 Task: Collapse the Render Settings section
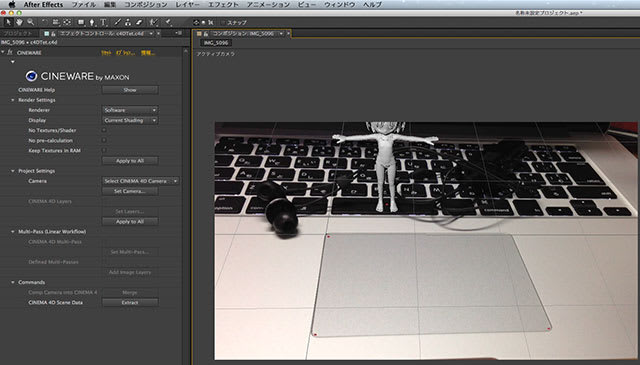(13, 100)
